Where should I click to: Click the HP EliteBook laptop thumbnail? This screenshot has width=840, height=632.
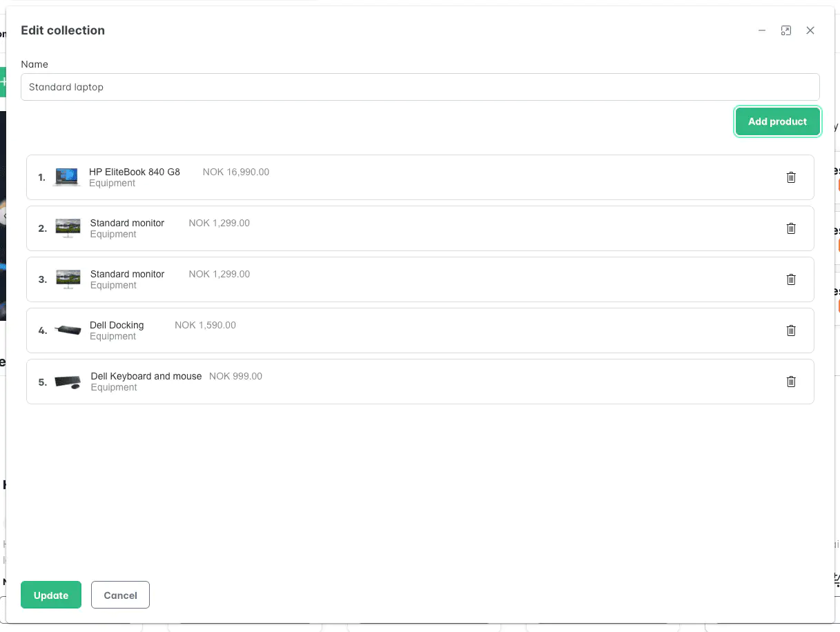click(x=67, y=177)
